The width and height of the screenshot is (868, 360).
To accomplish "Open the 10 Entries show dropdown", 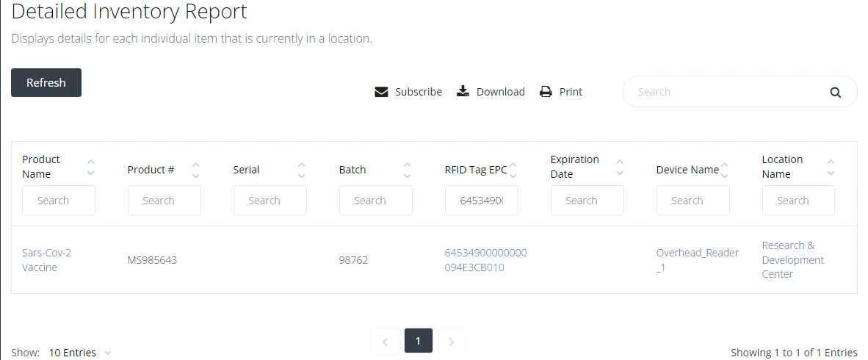I will coord(80,353).
